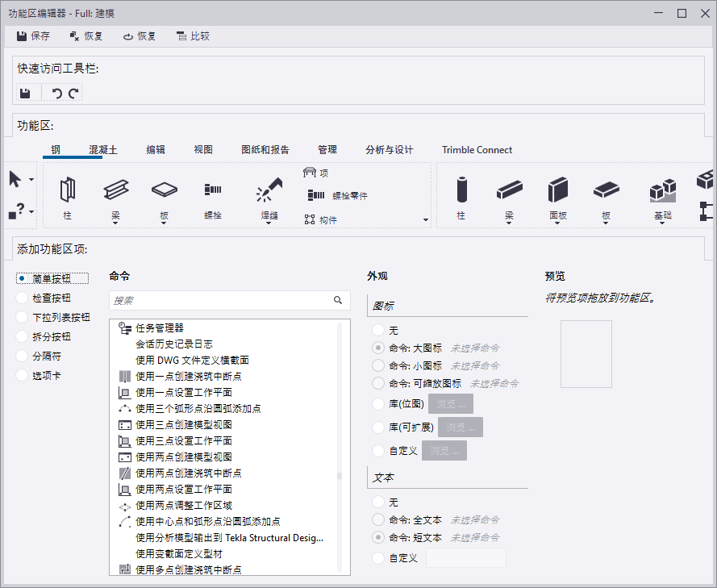This screenshot has height=588, width=717.
Task: Click the 比较 button
Action: click(x=193, y=36)
